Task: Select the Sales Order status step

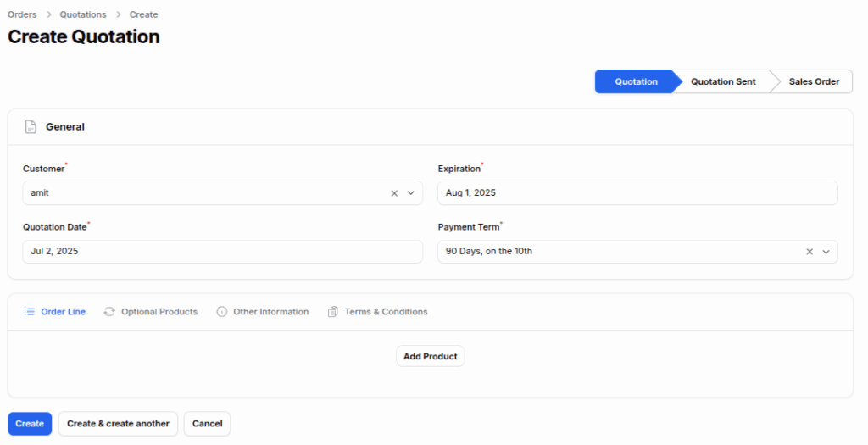Action: (x=814, y=81)
